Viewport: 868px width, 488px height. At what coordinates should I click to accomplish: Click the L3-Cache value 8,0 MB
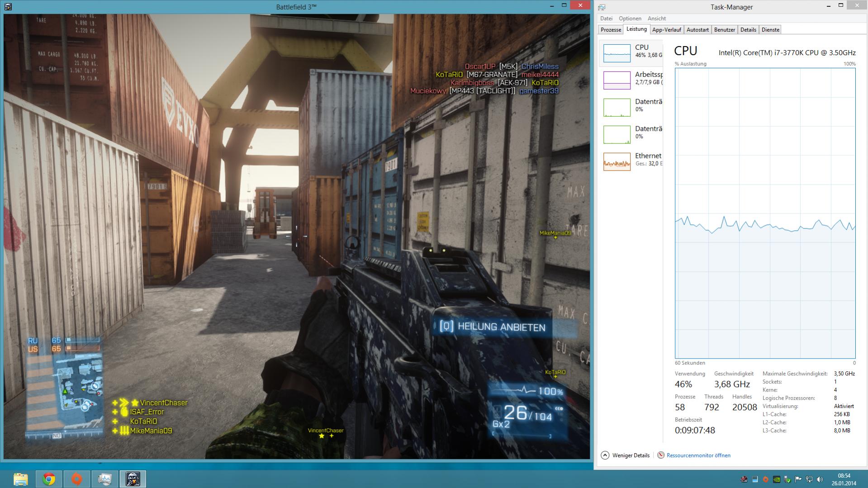[842, 431]
